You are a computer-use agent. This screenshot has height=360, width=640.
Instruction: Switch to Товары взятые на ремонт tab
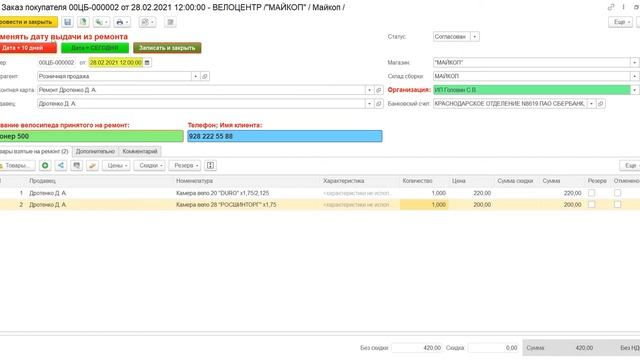[35, 151]
